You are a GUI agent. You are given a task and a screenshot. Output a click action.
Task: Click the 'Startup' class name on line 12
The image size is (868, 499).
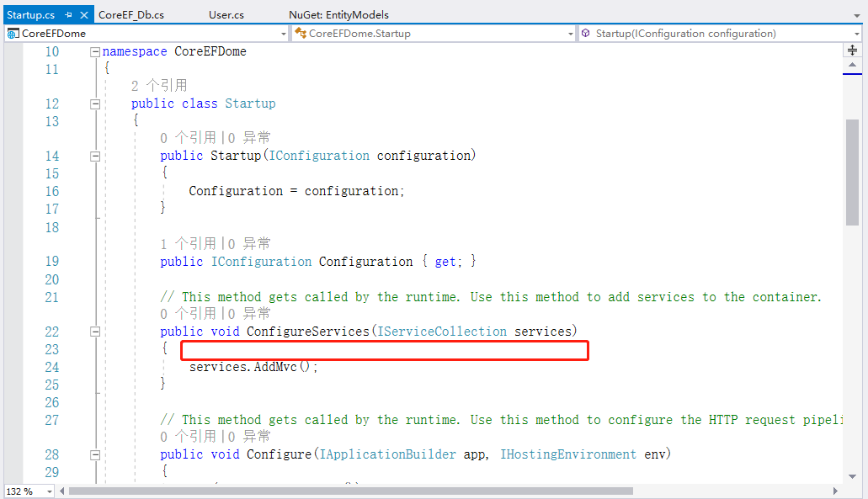tap(250, 104)
